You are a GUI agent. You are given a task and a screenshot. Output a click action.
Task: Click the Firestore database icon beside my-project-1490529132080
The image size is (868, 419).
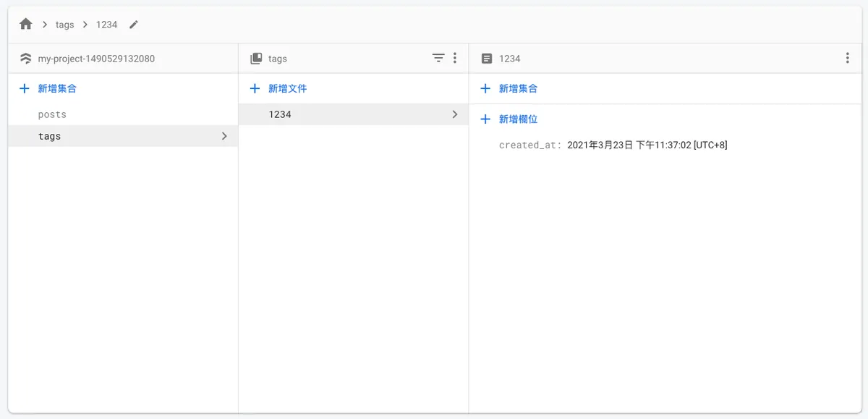(26, 59)
